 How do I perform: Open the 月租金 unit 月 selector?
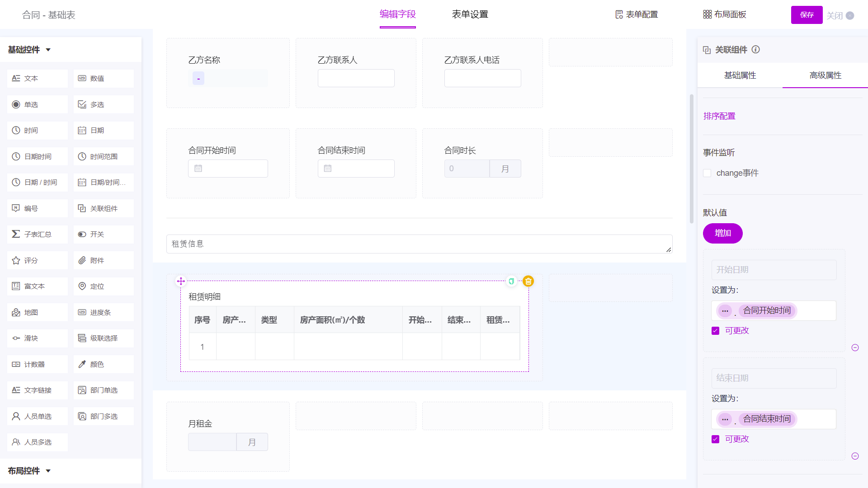(252, 442)
